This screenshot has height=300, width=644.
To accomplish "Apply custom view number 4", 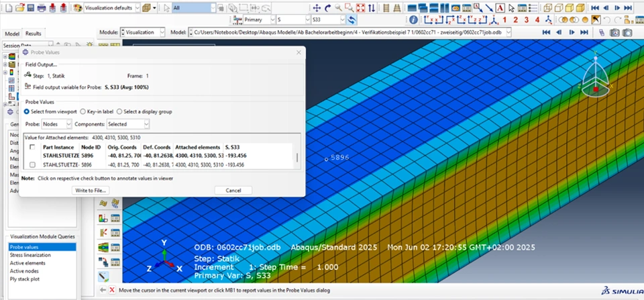I will [537, 19].
